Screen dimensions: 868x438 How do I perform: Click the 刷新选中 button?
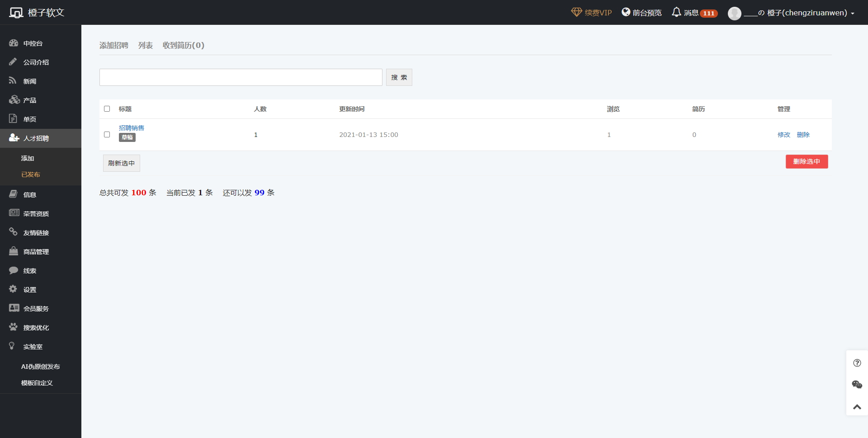122,163
